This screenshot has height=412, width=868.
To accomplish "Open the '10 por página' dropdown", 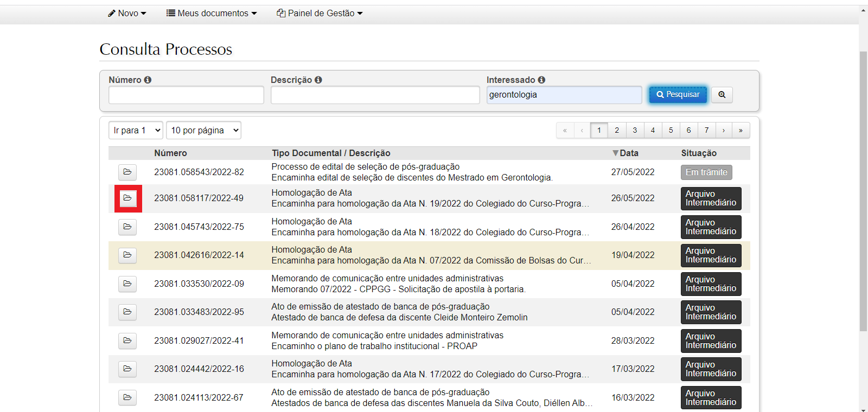I will coord(203,130).
